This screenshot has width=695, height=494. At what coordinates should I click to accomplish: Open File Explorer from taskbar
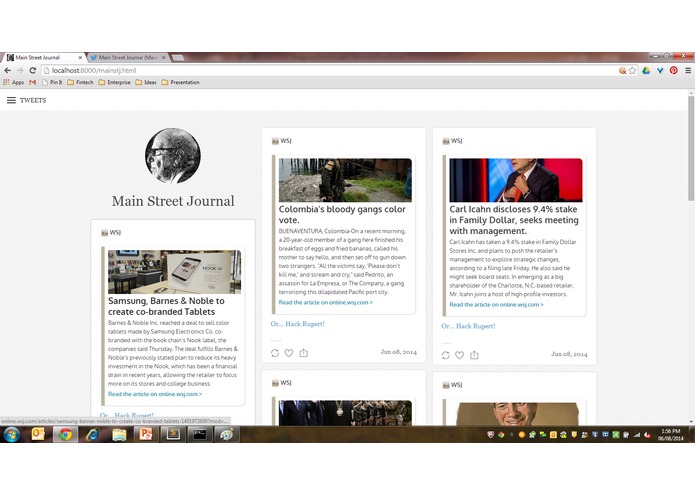(119, 435)
